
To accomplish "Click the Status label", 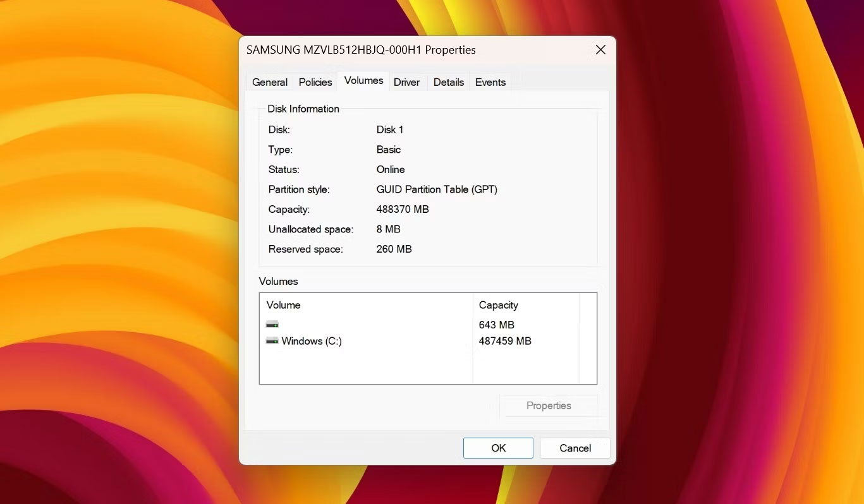I will click(284, 169).
